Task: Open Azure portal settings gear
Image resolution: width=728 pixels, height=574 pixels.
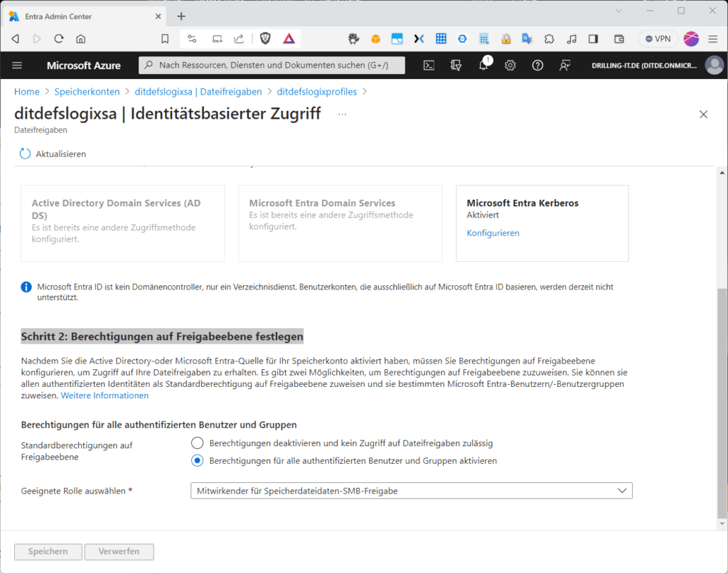Action: tap(510, 65)
